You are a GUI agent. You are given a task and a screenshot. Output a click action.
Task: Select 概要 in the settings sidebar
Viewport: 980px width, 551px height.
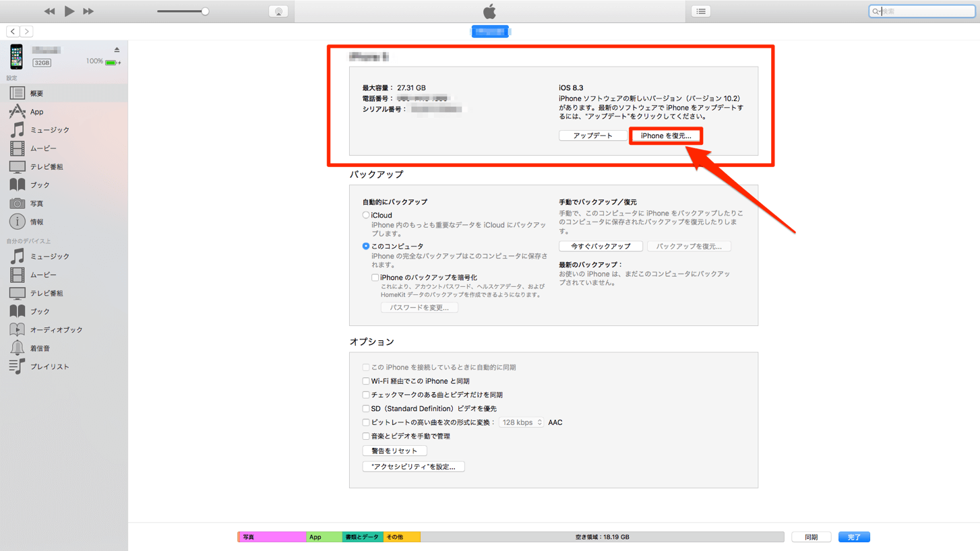click(64, 94)
